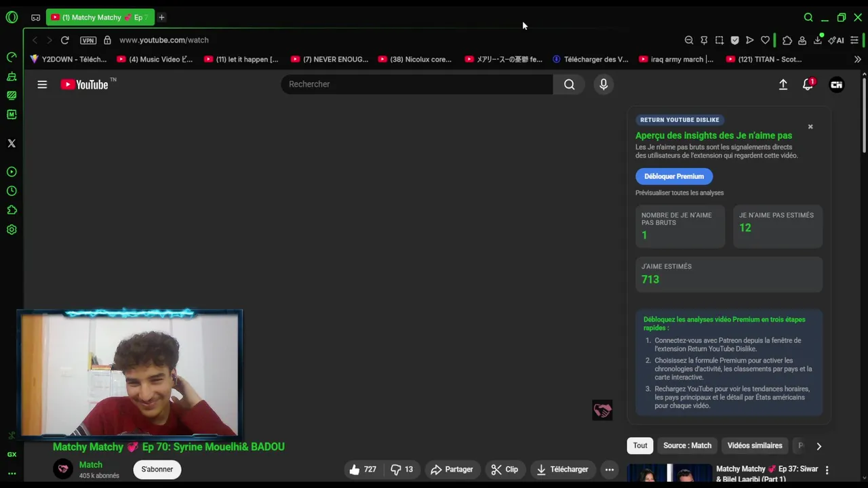Open a new tab with plus button
868x488 pixels.
[x=161, y=17]
